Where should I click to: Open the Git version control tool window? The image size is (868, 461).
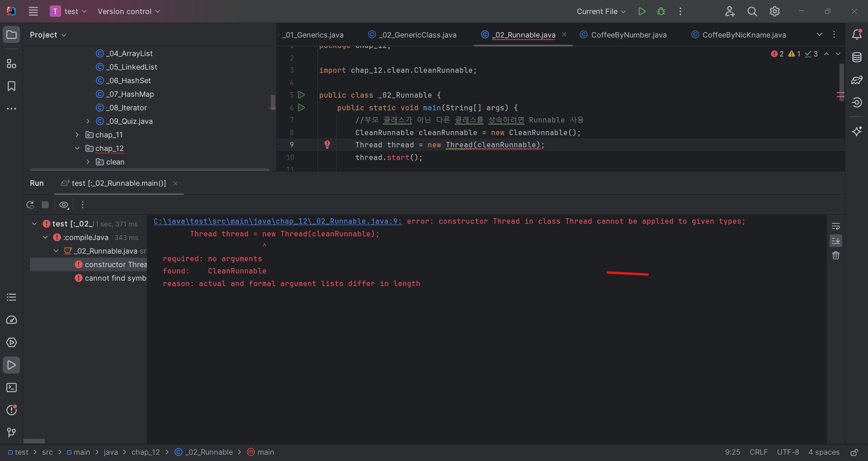pos(11,433)
